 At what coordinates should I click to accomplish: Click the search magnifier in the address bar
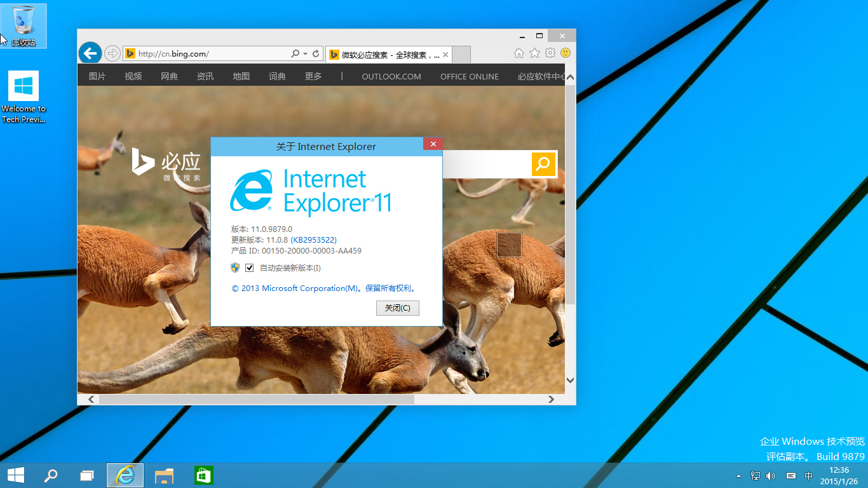(x=295, y=54)
